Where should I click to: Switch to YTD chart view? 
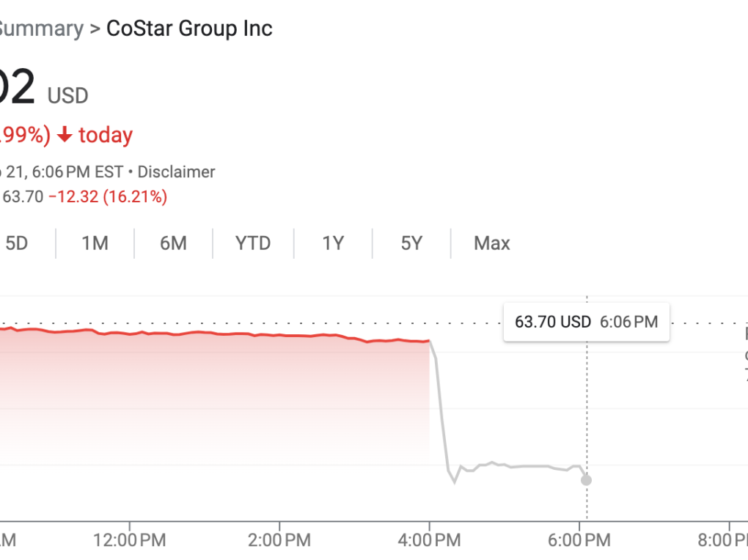pos(253,243)
